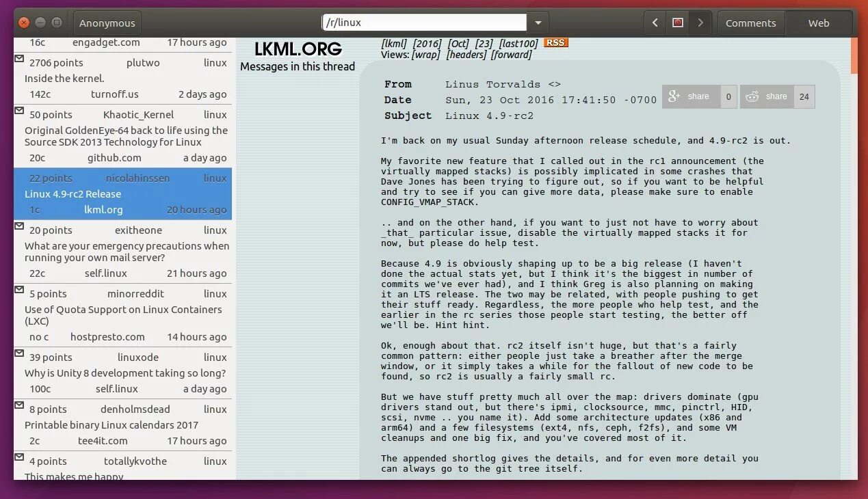The image size is (868, 499).
Task: Click author name totallykvothe
Action: pyautogui.click(x=135, y=461)
